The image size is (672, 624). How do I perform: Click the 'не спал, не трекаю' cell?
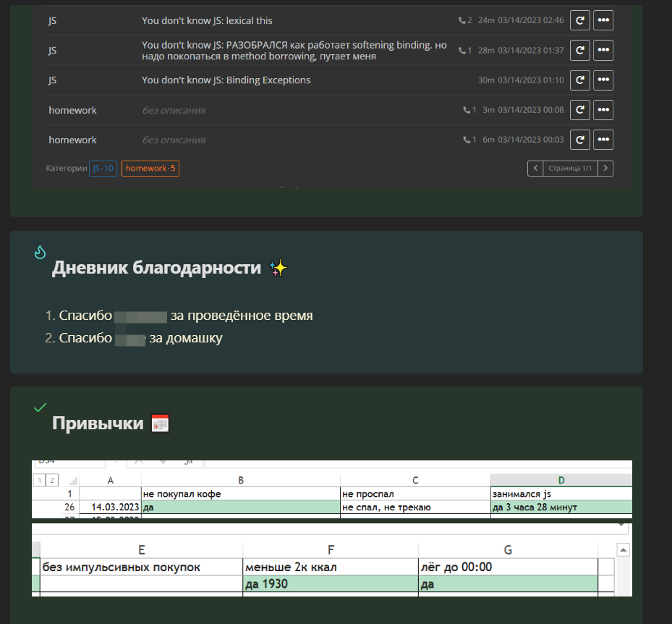pyautogui.click(x=415, y=507)
